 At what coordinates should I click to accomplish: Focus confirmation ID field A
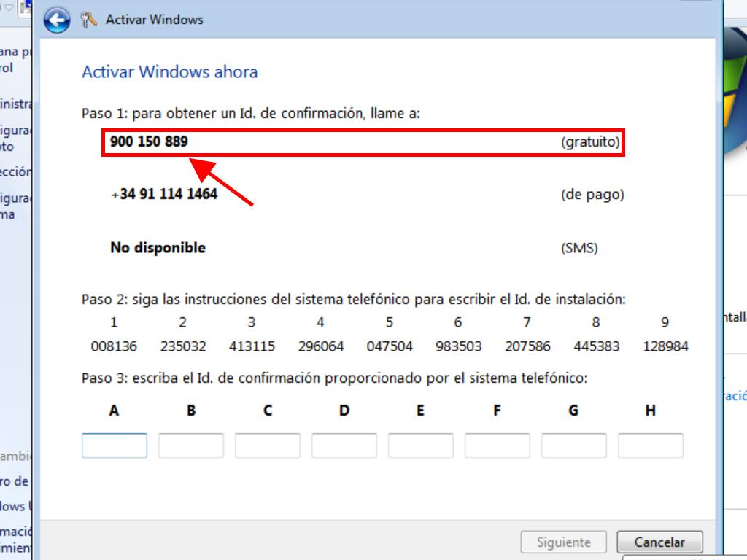pyautogui.click(x=115, y=446)
